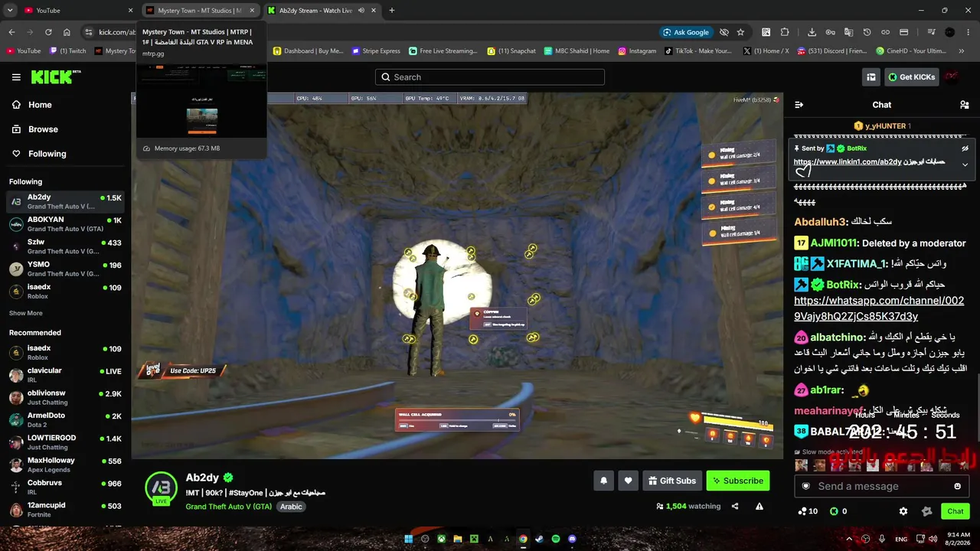Expand Show More under Following

click(x=26, y=313)
